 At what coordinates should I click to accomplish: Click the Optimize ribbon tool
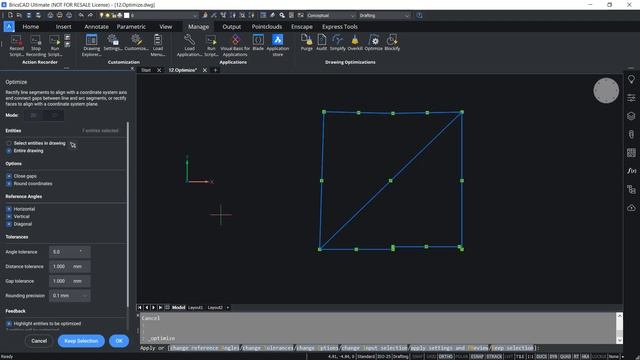point(373,42)
